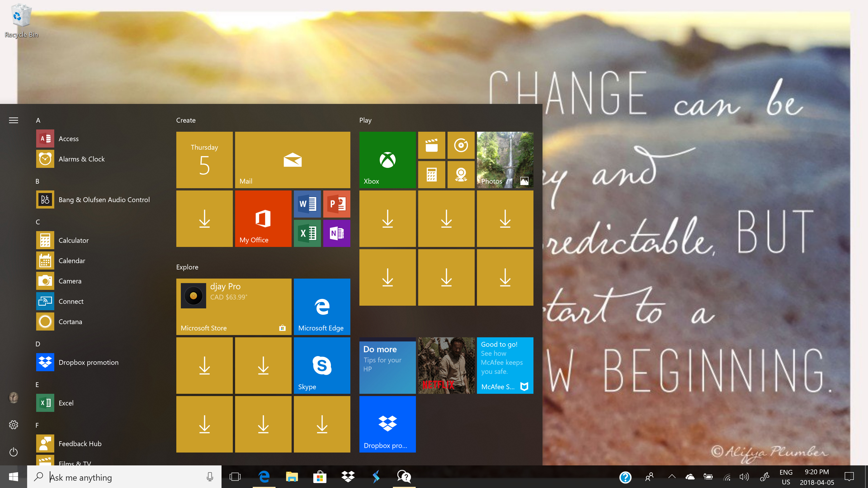Open the Microsoft Store djay Pro tile

coord(234,307)
